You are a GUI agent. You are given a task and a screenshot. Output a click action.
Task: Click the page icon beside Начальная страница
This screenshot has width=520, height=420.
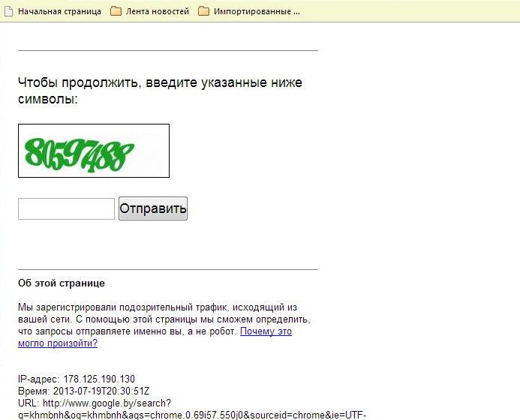[8, 11]
